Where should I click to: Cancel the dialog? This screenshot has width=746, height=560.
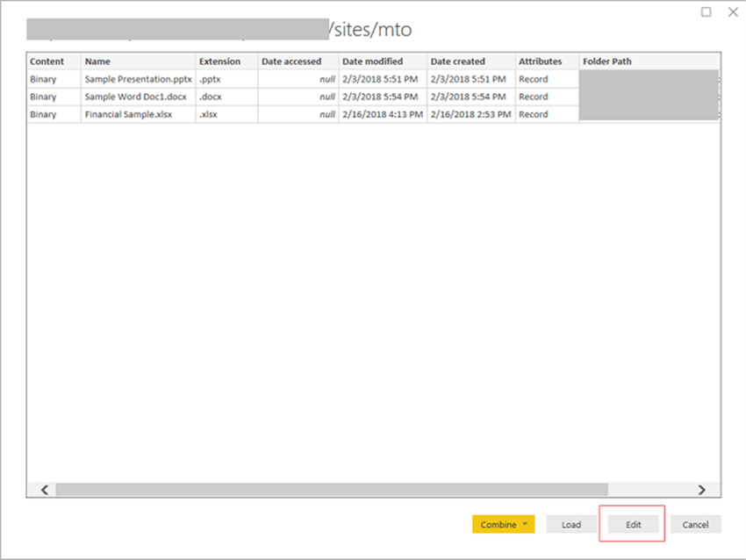tap(695, 524)
